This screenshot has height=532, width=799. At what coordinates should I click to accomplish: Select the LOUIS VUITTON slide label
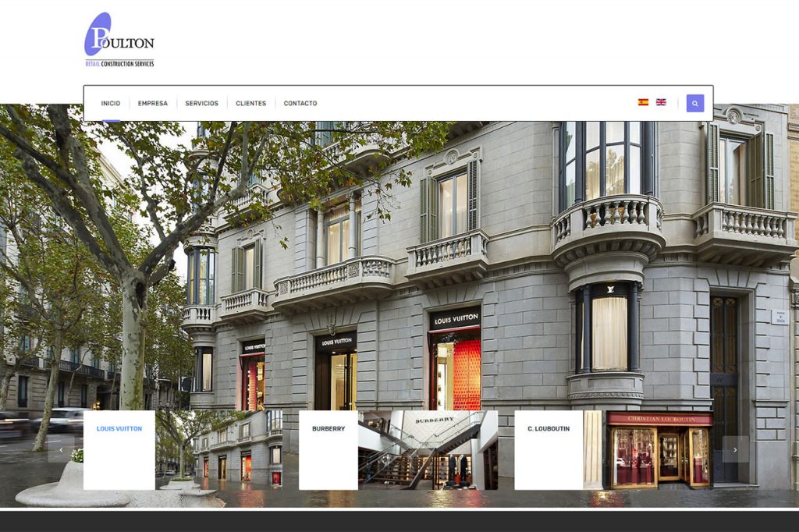(x=119, y=429)
